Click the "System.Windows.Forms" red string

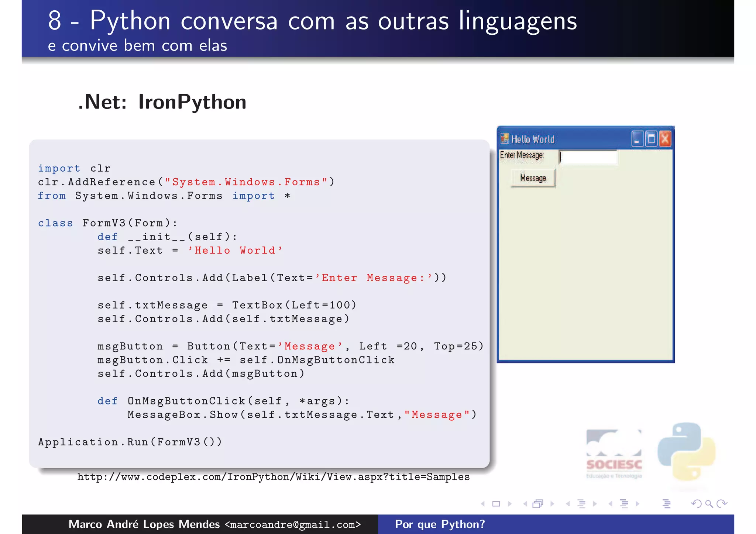[x=246, y=182]
